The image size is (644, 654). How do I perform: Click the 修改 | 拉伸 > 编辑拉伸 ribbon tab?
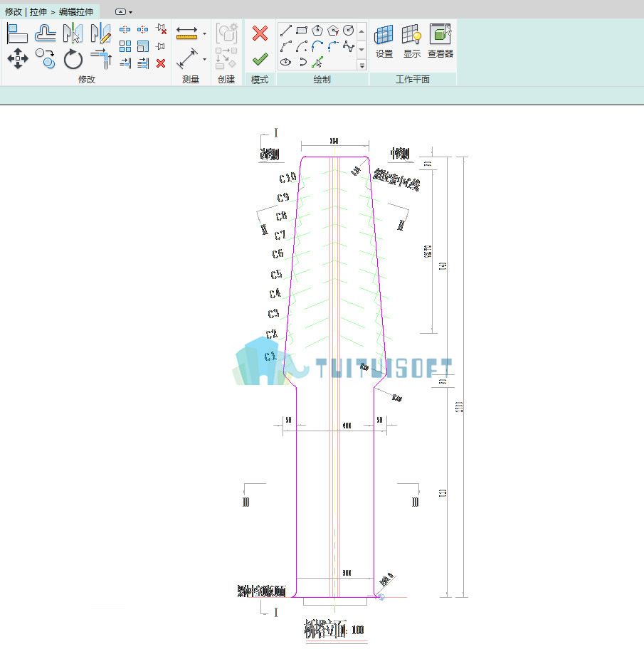49,11
